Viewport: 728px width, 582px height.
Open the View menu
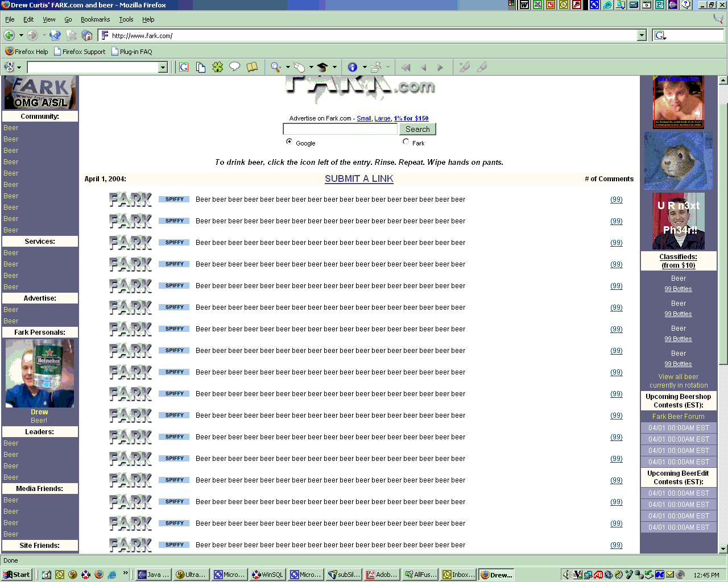click(49, 19)
